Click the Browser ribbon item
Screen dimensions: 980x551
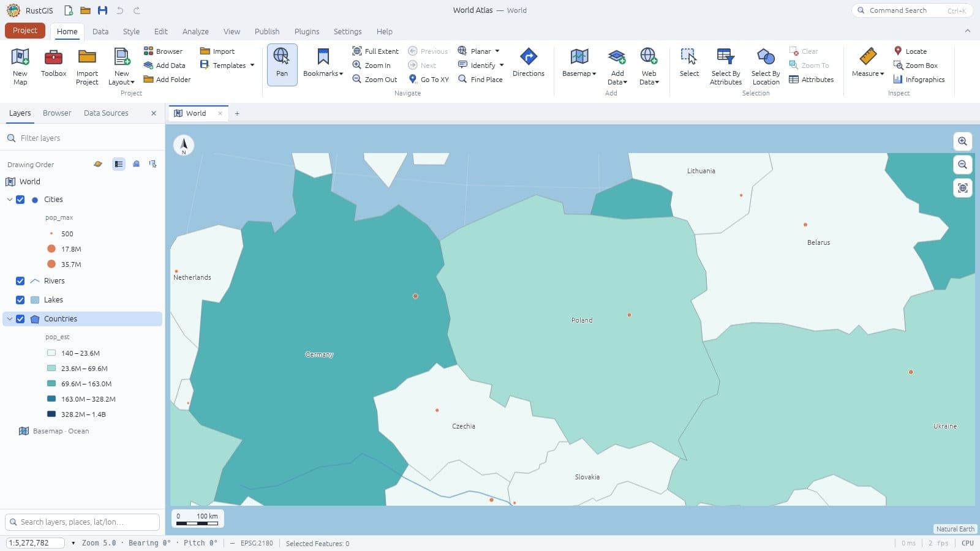[x=163, y=51]
